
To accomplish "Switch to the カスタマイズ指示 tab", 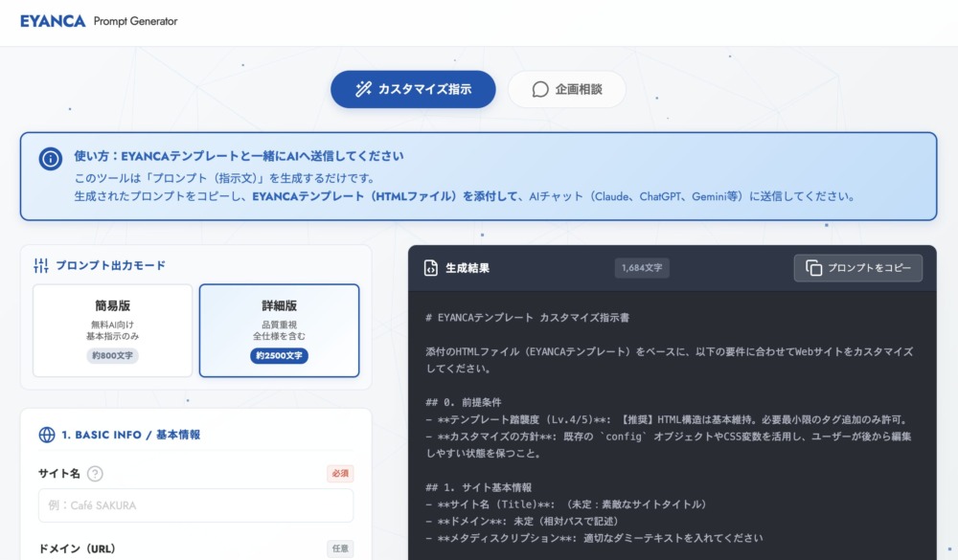I will [x=413, y=89].
